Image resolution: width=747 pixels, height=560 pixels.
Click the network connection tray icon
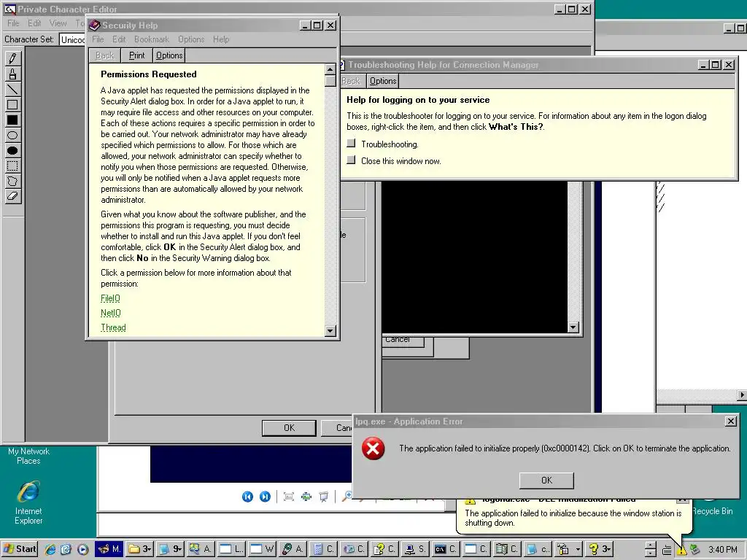tap(695, 550)
